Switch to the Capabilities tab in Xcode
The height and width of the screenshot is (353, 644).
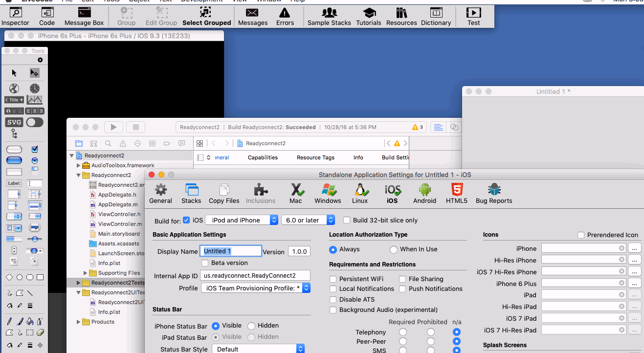(x=263, y=157)
